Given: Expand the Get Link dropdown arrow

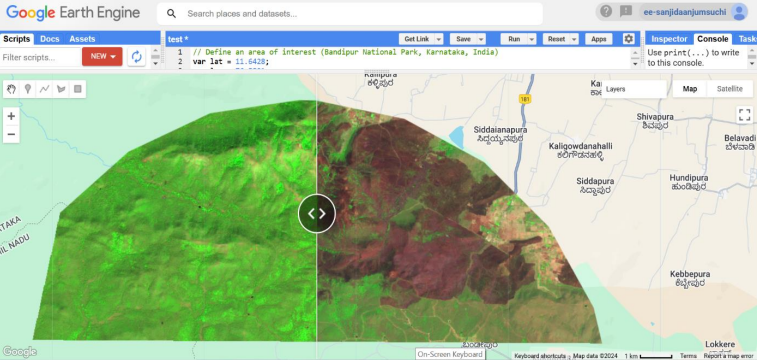Looking at the screenshot, I should tap(438, 39).
